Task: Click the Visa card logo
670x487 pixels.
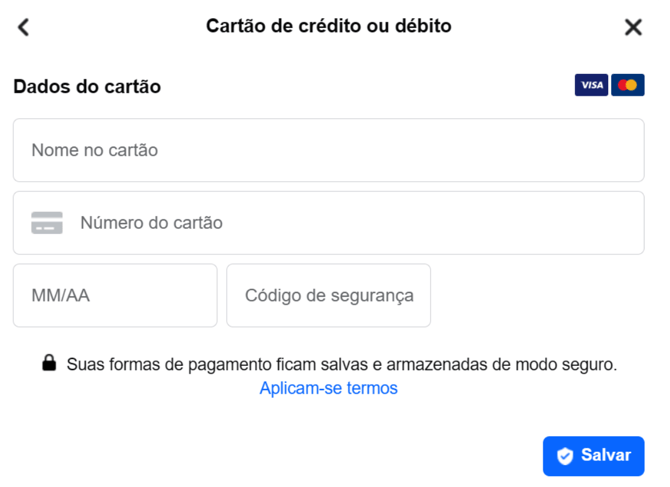Action: (x=591, y=86)
